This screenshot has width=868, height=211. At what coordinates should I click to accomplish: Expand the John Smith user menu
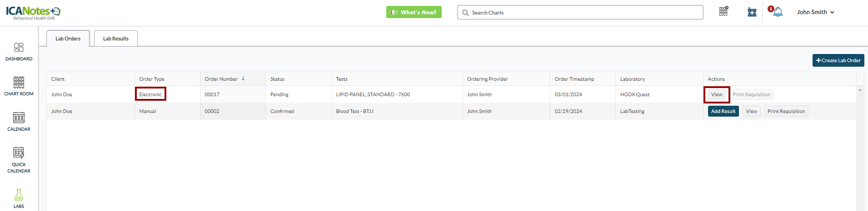815,12
